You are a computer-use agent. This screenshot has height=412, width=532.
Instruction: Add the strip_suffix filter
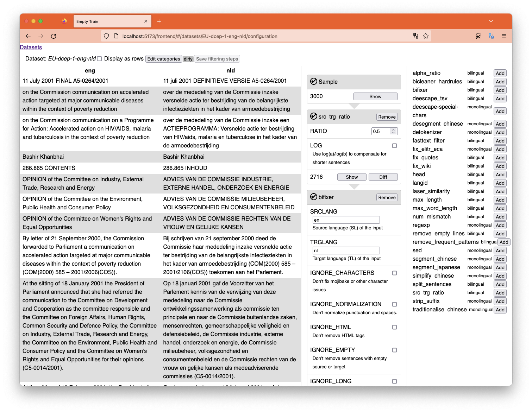500,301
